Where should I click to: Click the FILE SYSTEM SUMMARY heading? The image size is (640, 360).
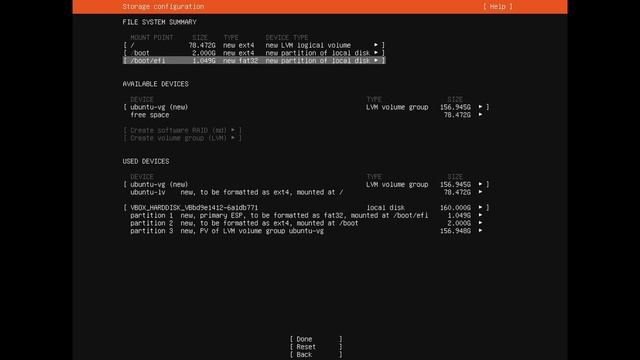pyautogui.click(x=160, y=22)
